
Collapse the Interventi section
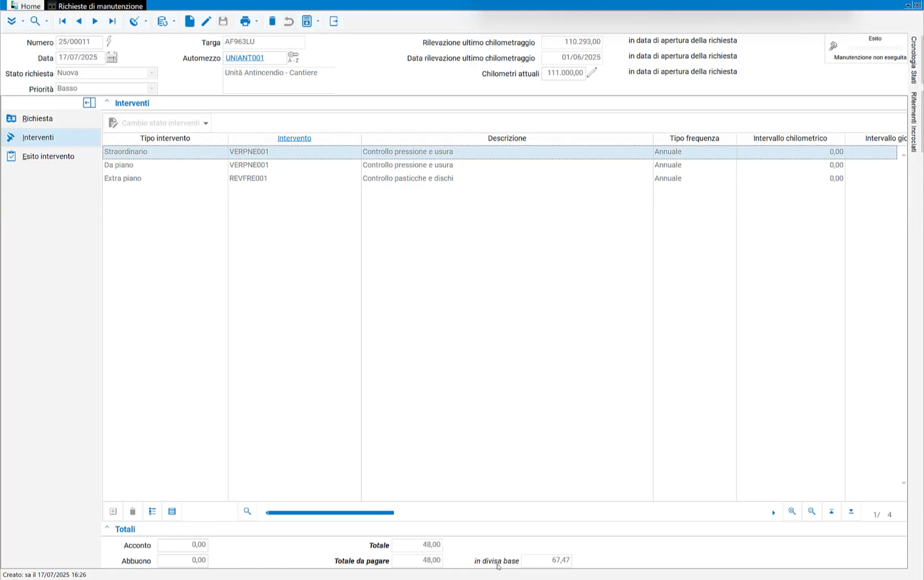click(x=107, y=101)
